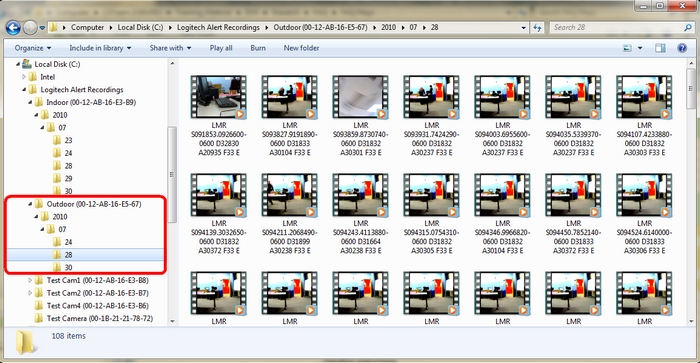Collapse Logitech Alert Recordings tree node
This screenshot has height=363, width=700.
tap(24, 90)
